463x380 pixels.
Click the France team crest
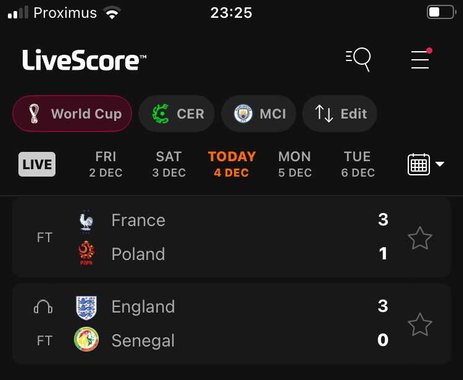click(x=86, y=220)
